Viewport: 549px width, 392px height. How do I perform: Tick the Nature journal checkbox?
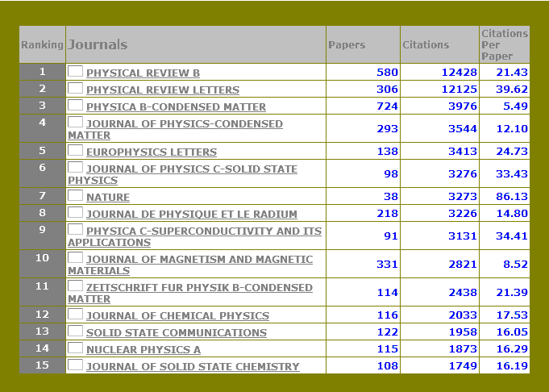75,195
